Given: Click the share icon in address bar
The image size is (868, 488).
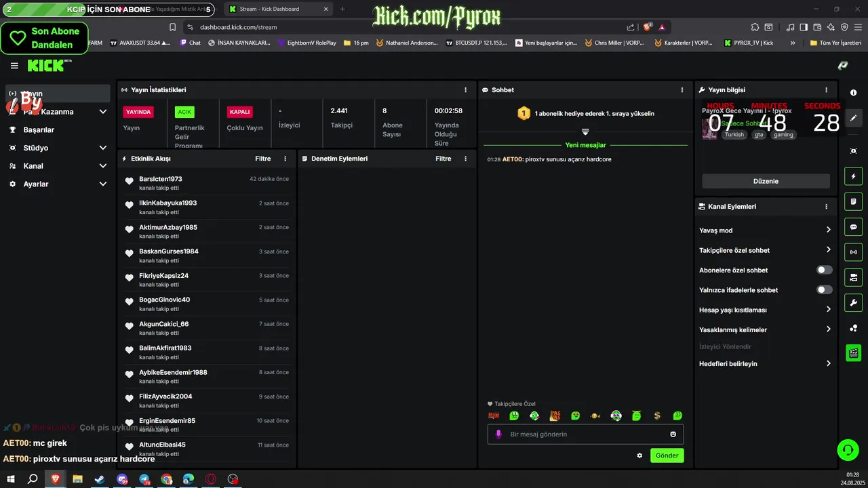Looking at the screenshot, I should pyautogui.click(x=631, y=27).
